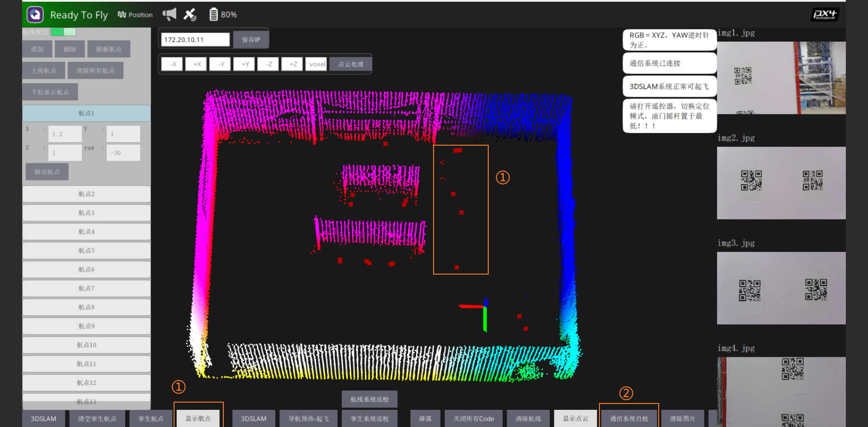Image resolution: width=868 pixels, height=427 pixels.
Task: Click the battery 80% indicator
Action: click(x=223, y=14)
